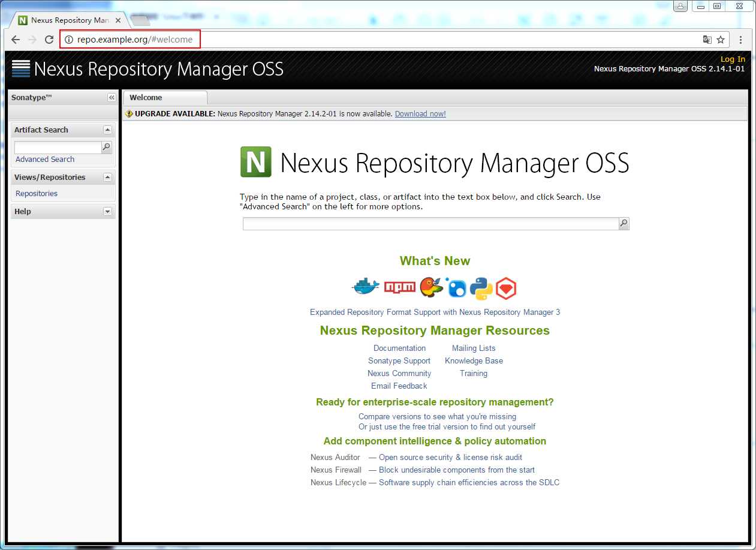Expand the Help section
Image resolution: width=756 pixels, height=550 pixels.
(x=107, y=211)
